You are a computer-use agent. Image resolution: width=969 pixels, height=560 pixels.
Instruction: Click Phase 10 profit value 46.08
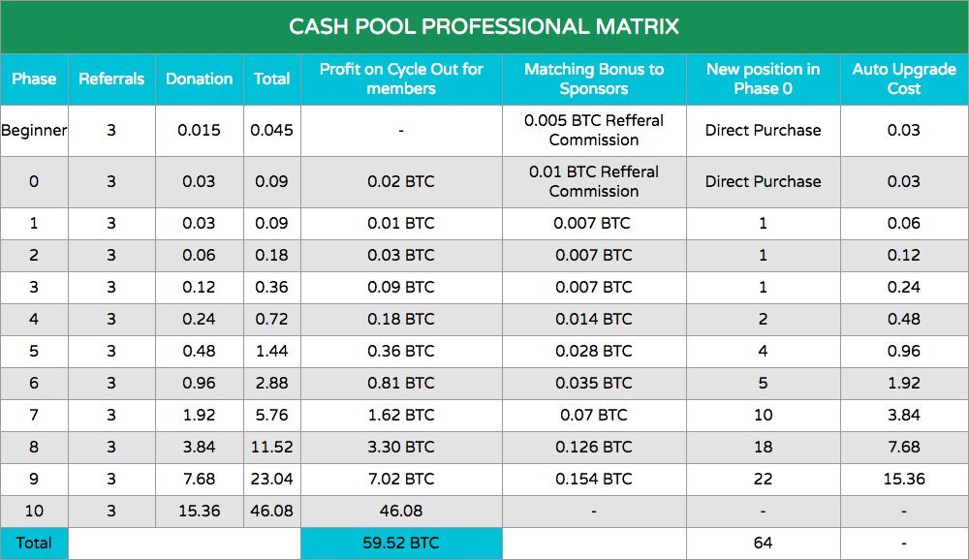click(x=401, y=512)
